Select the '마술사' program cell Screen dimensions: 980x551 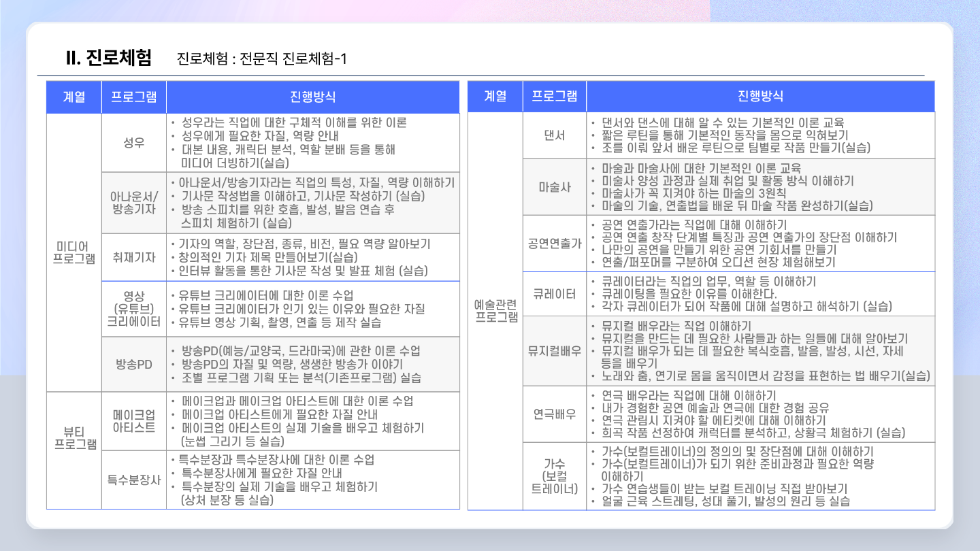[555, 187]
